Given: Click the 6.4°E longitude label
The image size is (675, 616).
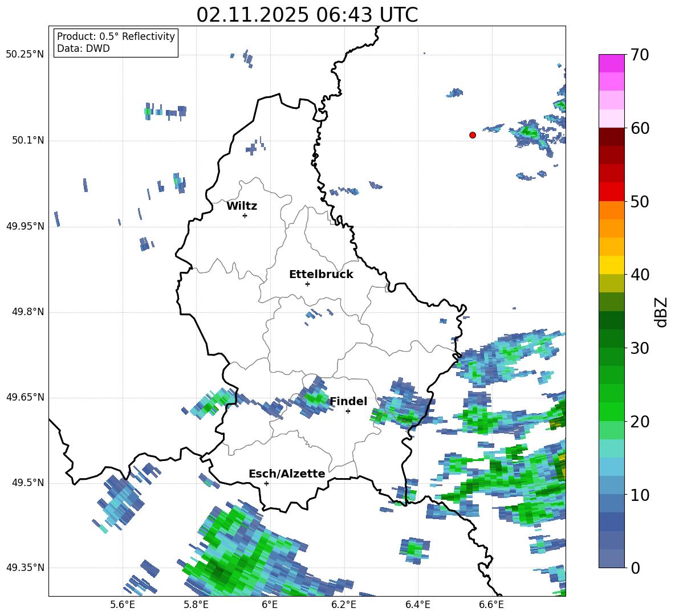Looking at the screenshot, I should tap(417, 605).
